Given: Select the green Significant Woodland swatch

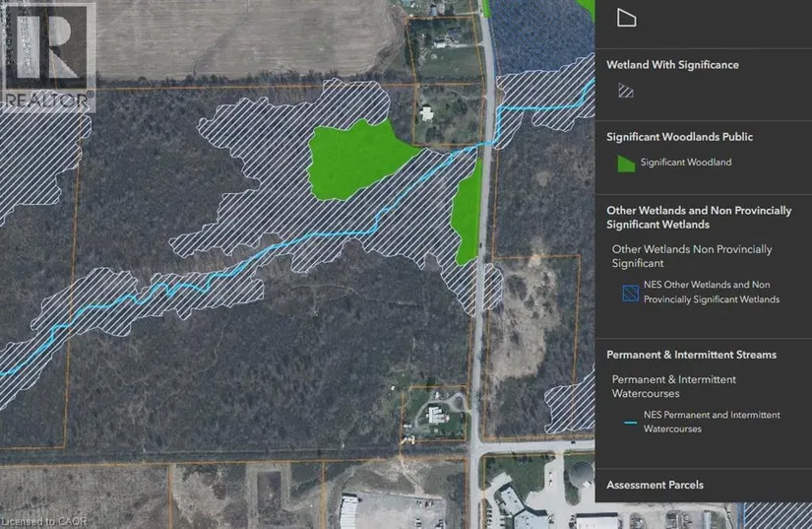Looking at the screenshot, I should 625,164.
